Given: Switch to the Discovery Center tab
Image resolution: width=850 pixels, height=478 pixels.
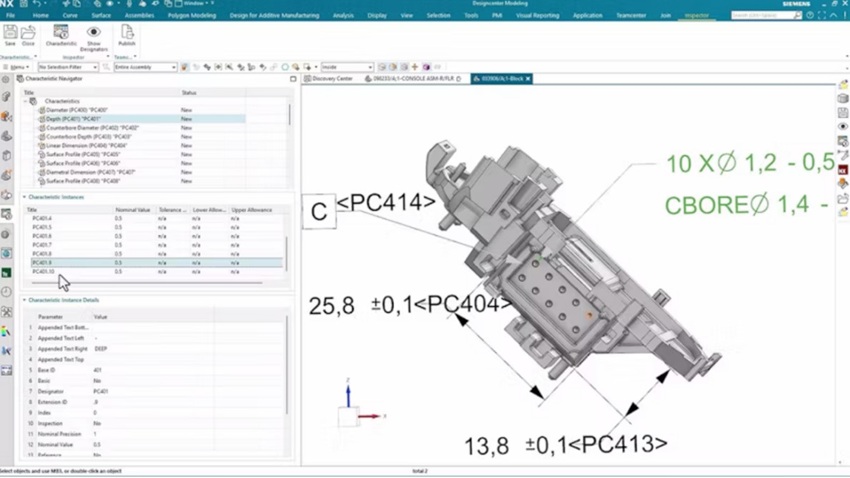Looking at the screenshot, I should pos(331,78).
